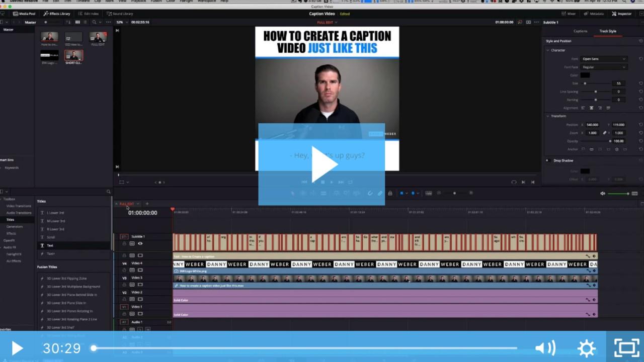Viewport: 644px width, 362px height.
Task: Click the Size value field 55
Action: click(619, 83)
